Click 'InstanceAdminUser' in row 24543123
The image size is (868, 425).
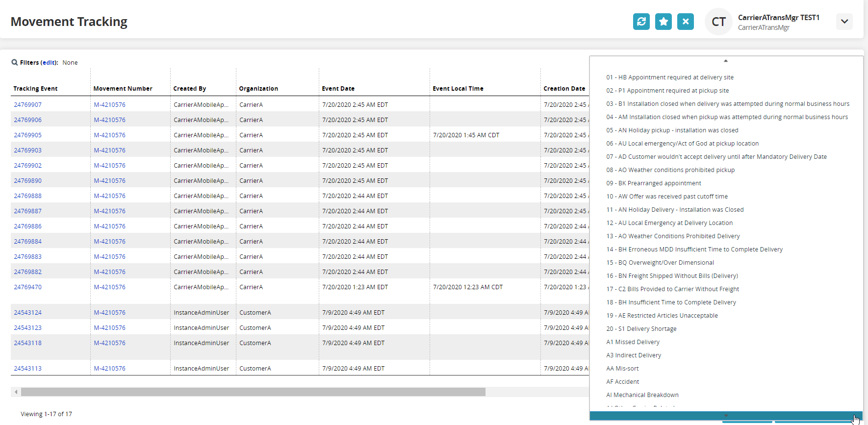201,328
